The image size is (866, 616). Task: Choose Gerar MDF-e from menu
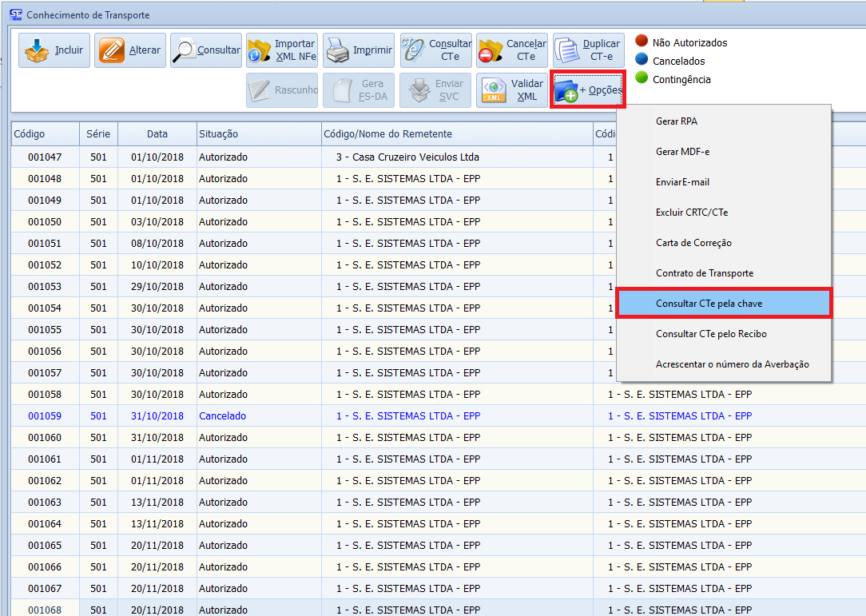pyautogui.click(x=682, y=152)
